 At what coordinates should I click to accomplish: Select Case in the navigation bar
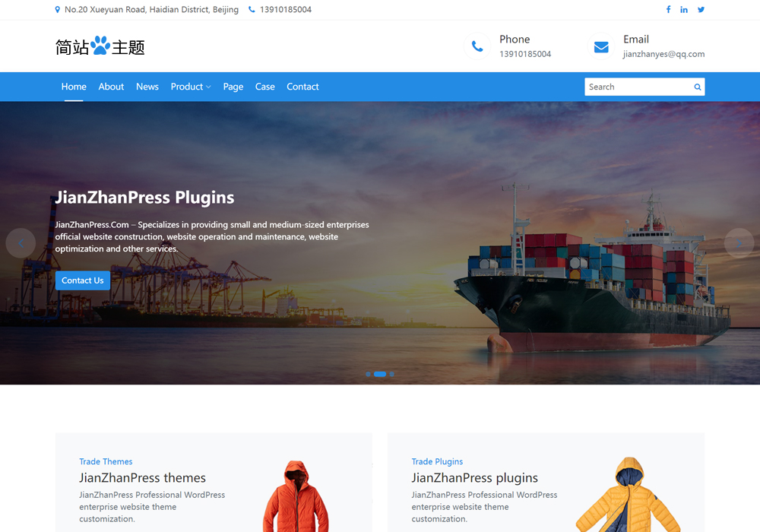coord(264,87)
